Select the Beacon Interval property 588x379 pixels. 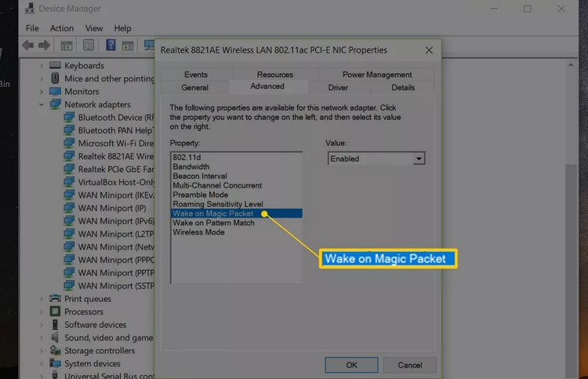pos(237,176)
